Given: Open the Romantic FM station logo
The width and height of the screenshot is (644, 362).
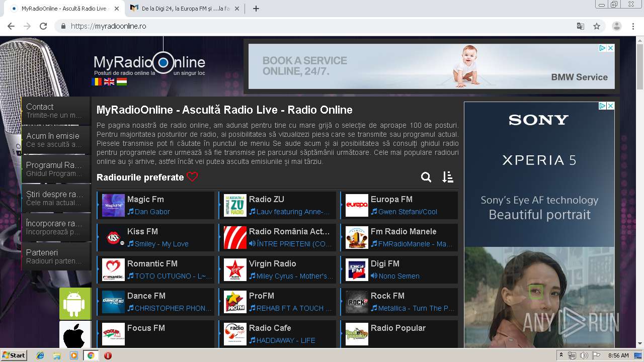Looking at the screenshot, I should [x=113, y=269].
